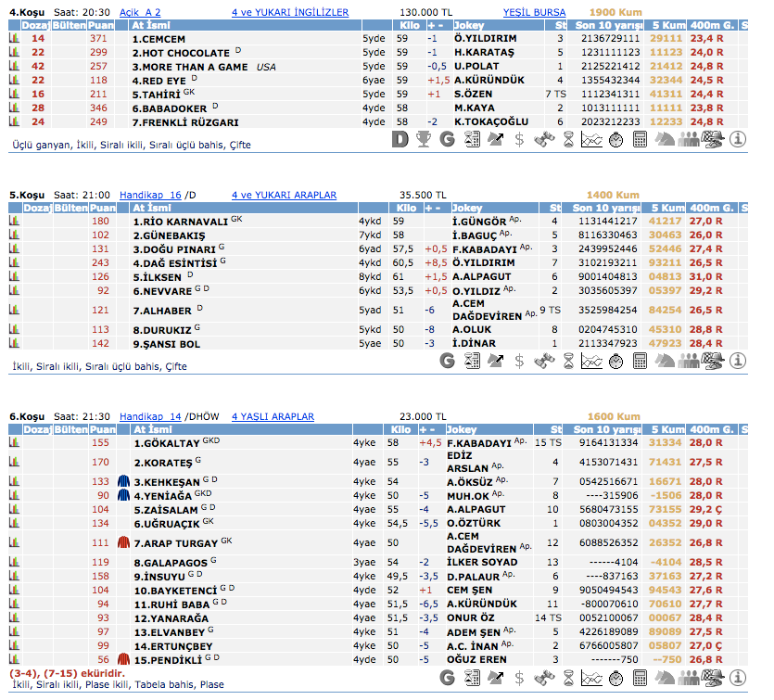Click jockey F.KABADAYI in the 1.GÖKALTAY row
The width and height of the screenshot is (774, 700).
click(478, 443)
